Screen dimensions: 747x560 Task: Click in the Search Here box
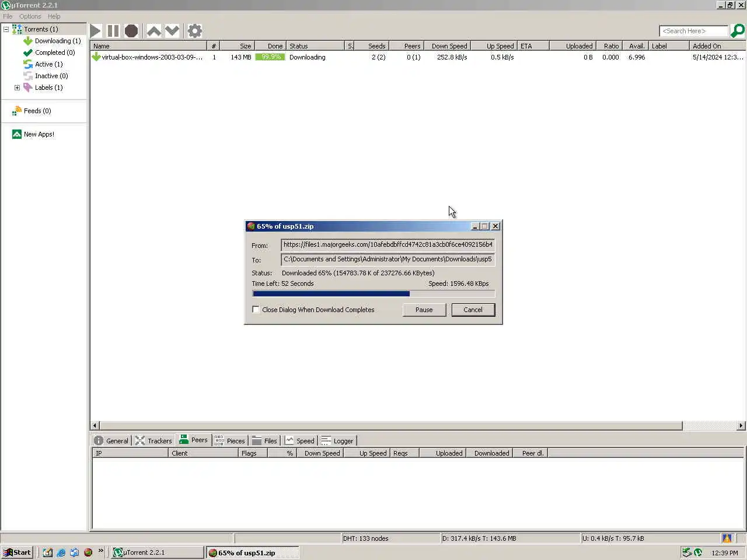(x=693, y=31)
